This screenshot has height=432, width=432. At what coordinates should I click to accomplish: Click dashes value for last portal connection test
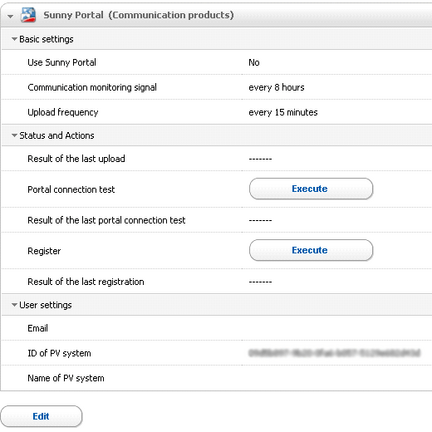coord(260,220)
